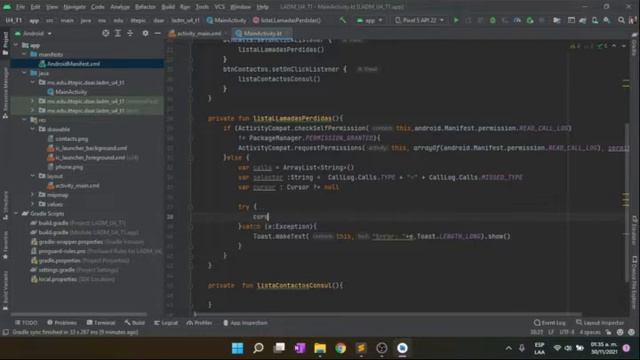Open the Project vertical side tab
The height and width of the screenshot is (360, 640).
click(x=5, y=43)
